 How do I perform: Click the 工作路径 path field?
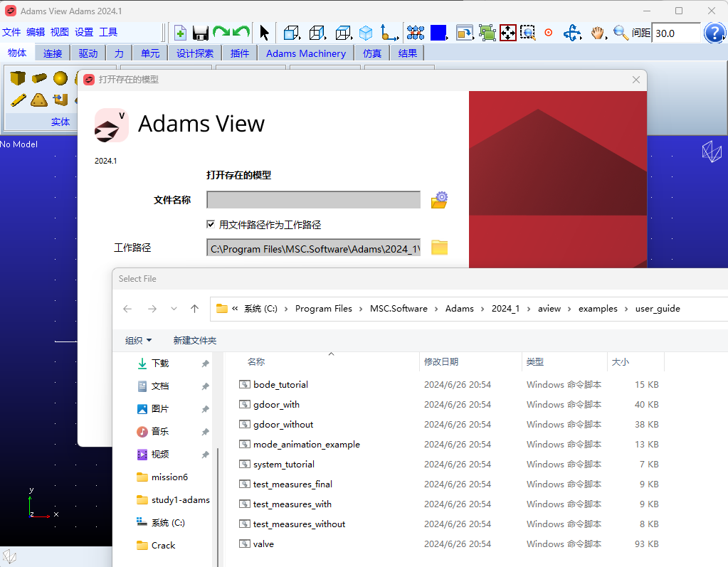[313, 248]
